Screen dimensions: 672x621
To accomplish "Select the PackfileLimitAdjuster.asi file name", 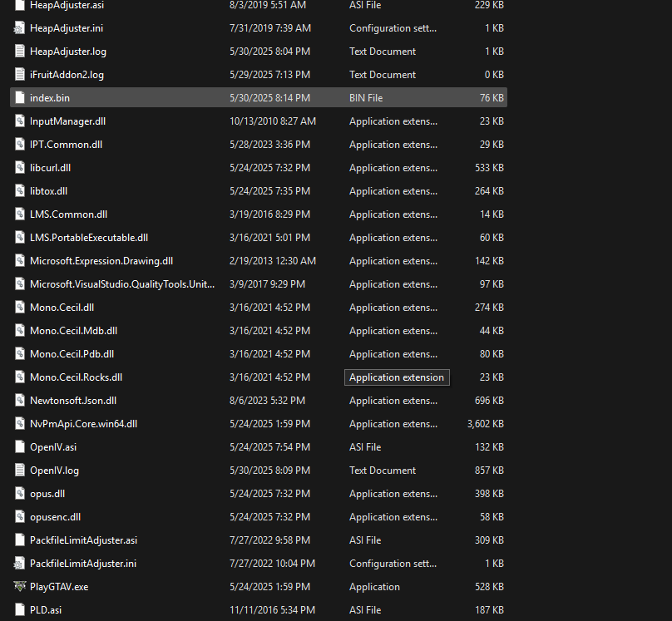I will point(83,540).
